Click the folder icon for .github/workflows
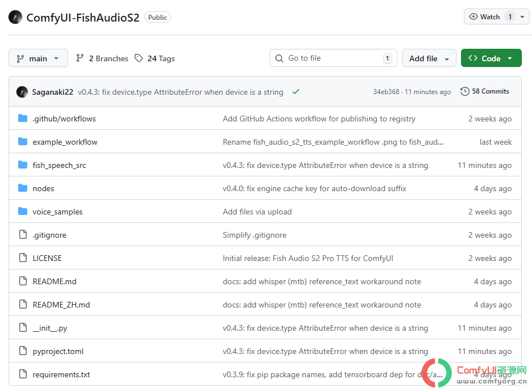 23,119
